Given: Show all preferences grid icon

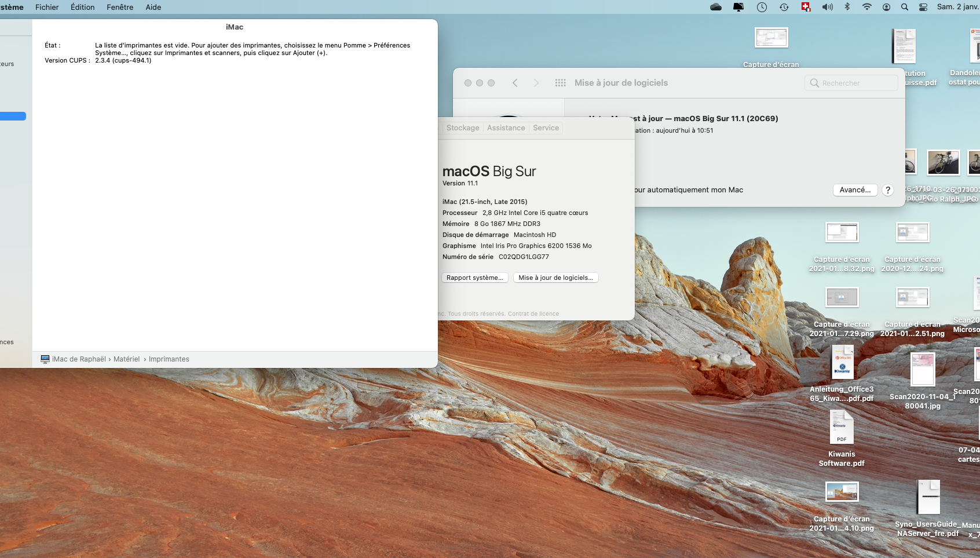Looking at the screenshot, I should tap(560, 83).
